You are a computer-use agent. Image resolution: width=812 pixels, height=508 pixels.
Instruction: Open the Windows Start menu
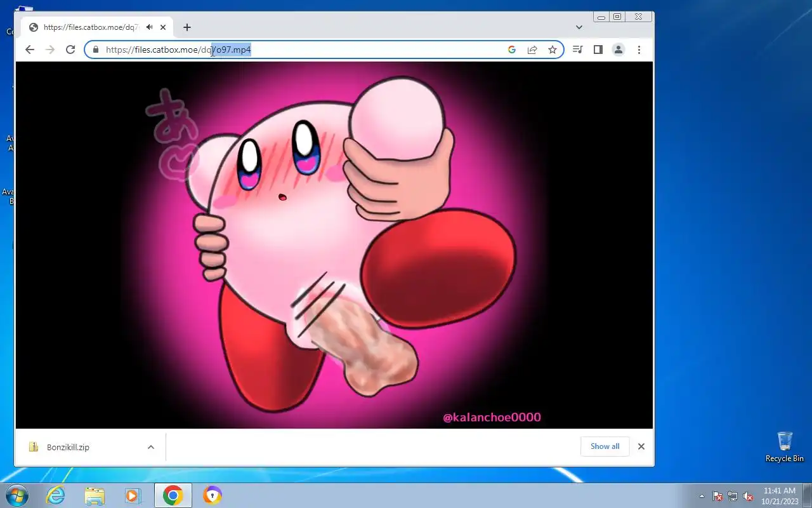(x=16, y=495)
